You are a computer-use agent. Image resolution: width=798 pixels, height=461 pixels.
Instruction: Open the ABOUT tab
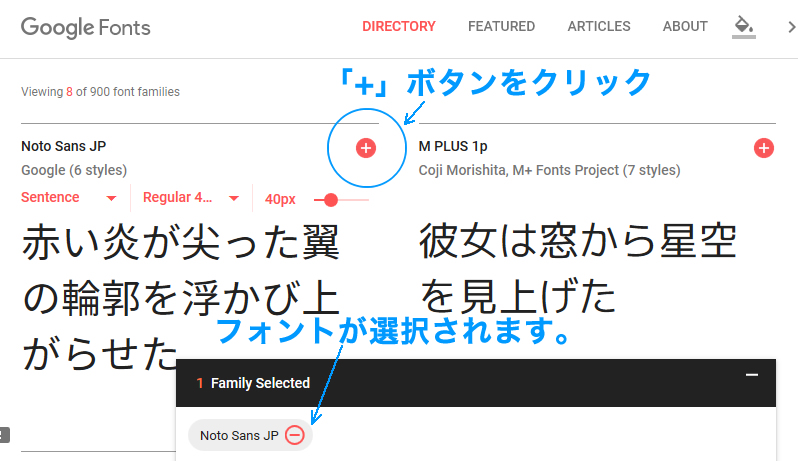click(685, 26)
